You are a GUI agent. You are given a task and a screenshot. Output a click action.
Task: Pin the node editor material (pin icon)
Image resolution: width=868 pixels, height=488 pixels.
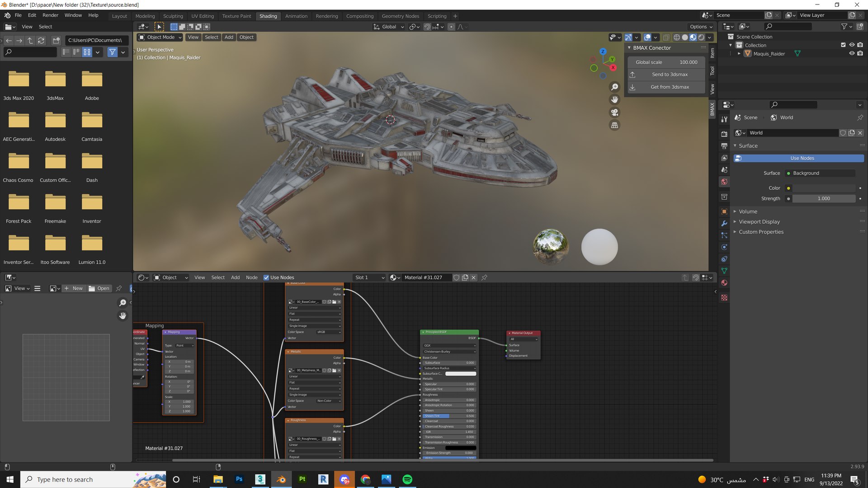(484, 277)
